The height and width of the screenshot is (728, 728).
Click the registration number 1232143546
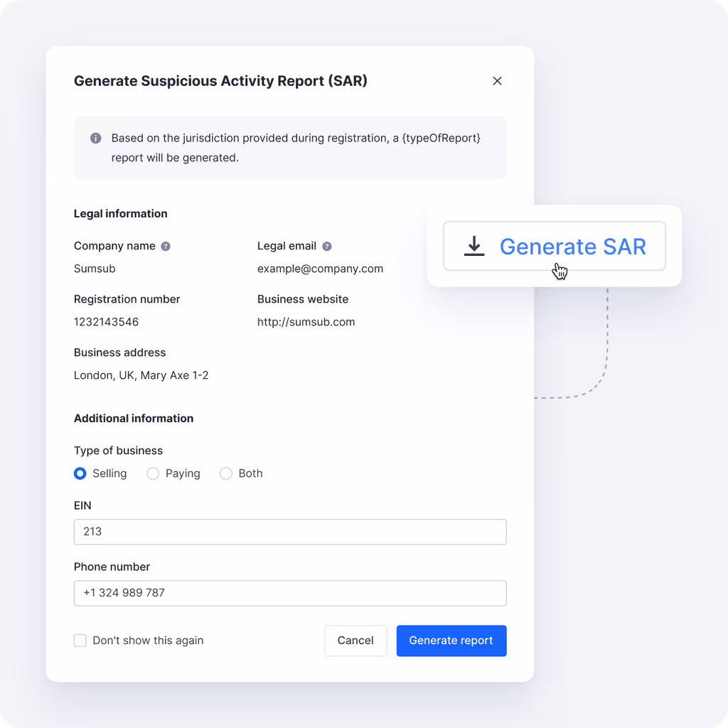(x=106, y=322)
